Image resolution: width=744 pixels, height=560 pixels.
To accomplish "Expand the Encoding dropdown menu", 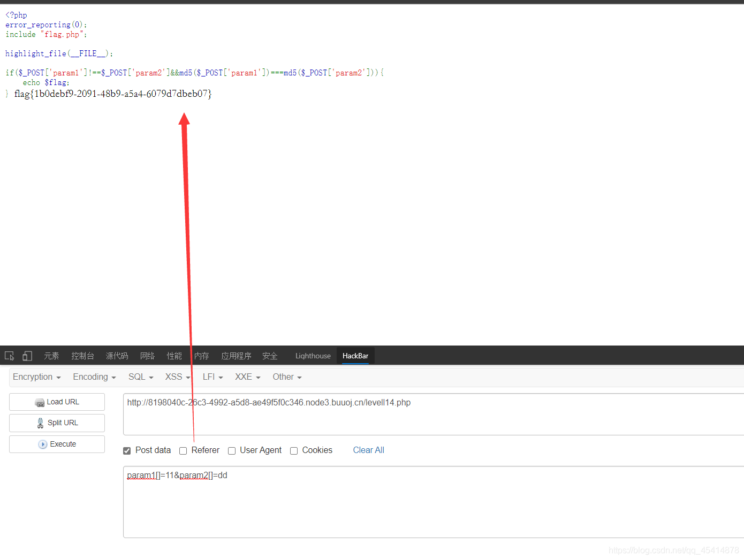I will [94, 377].
